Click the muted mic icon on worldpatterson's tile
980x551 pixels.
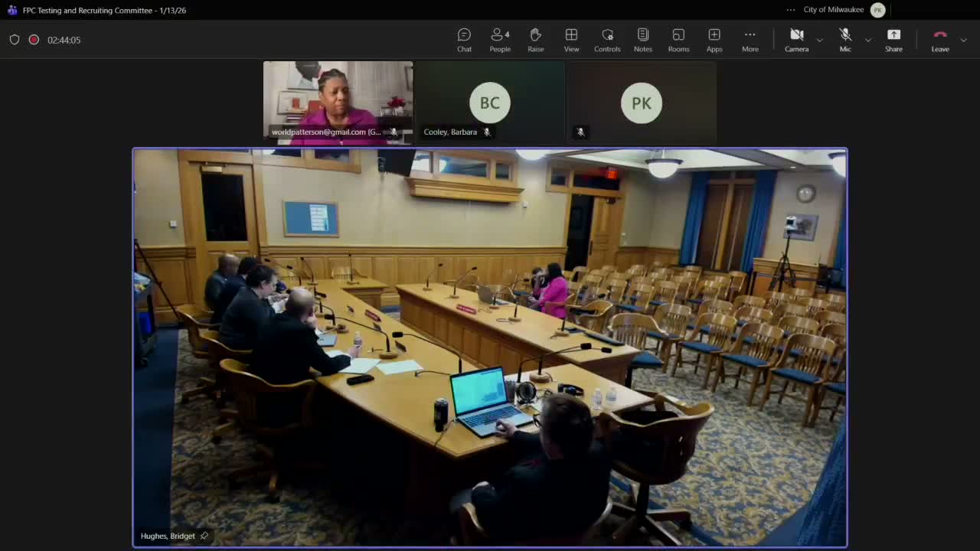point(394,132)
